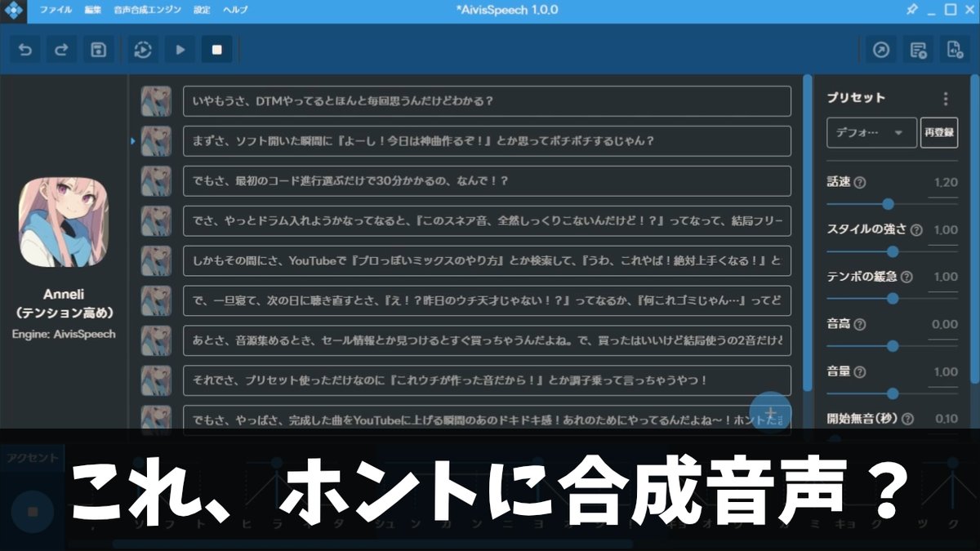Click the AivisSpeech logo in the title bar

14,11
